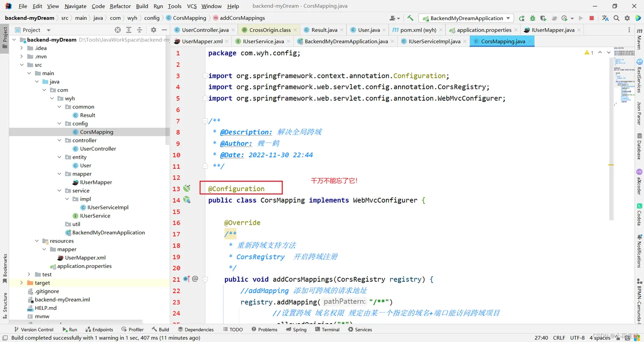Run BackendMyDreamApplication with the green rerun icon
This screenshot has height=342, width=644.
(x=522, y=18)
